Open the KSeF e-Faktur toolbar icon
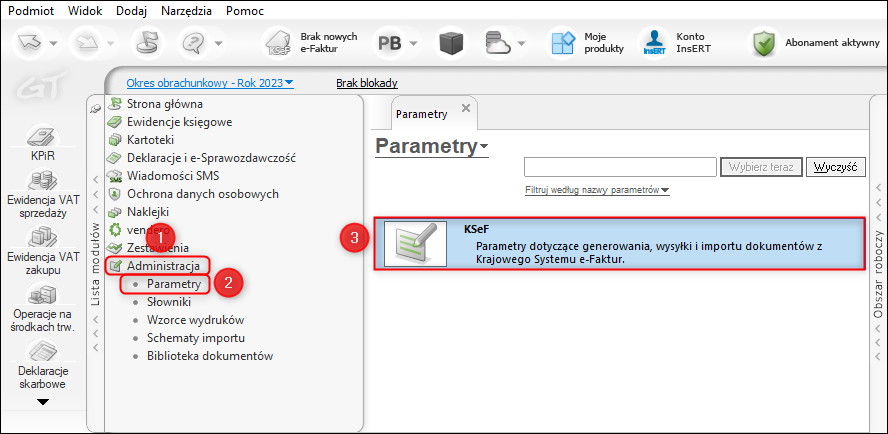Viewport: 888px width, 434px height. pyautogui.click(x=278, y=44)
